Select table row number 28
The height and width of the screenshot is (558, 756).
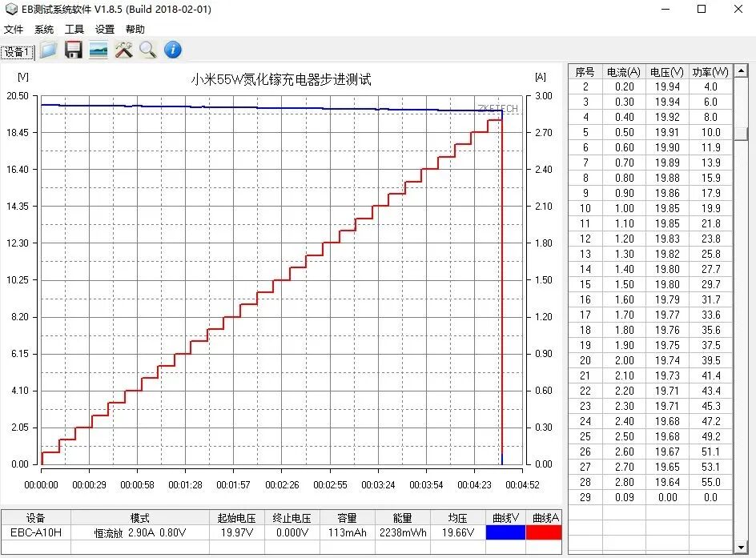650,482
